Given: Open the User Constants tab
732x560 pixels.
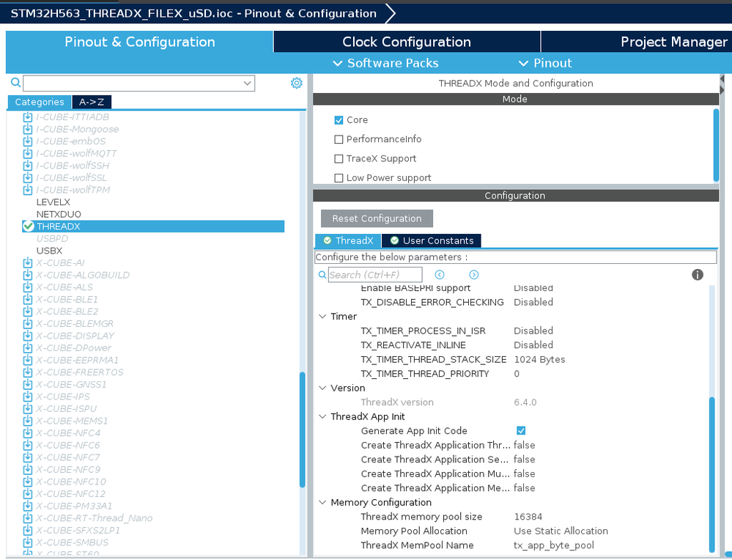Looking at the screenshot, I should (x=432, y=240).
